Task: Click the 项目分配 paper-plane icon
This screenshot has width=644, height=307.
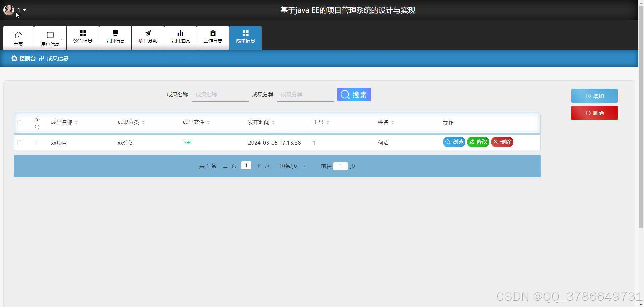Action: click(x=148, y=33)
